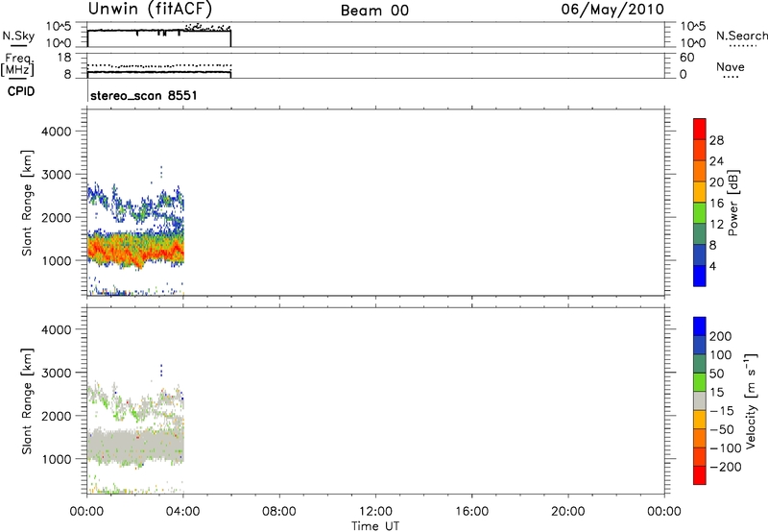Click the 'stereo_scan 8551' text
Screen dimensions: 768x532
pyautogui.click(x=143, y=95)
